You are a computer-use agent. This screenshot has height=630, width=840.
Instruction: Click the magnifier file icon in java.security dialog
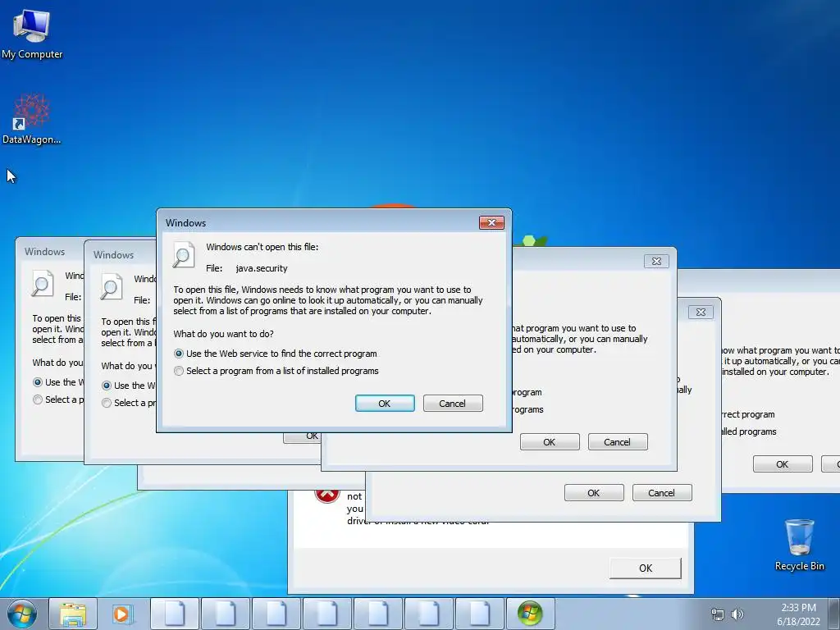point(183,255)
